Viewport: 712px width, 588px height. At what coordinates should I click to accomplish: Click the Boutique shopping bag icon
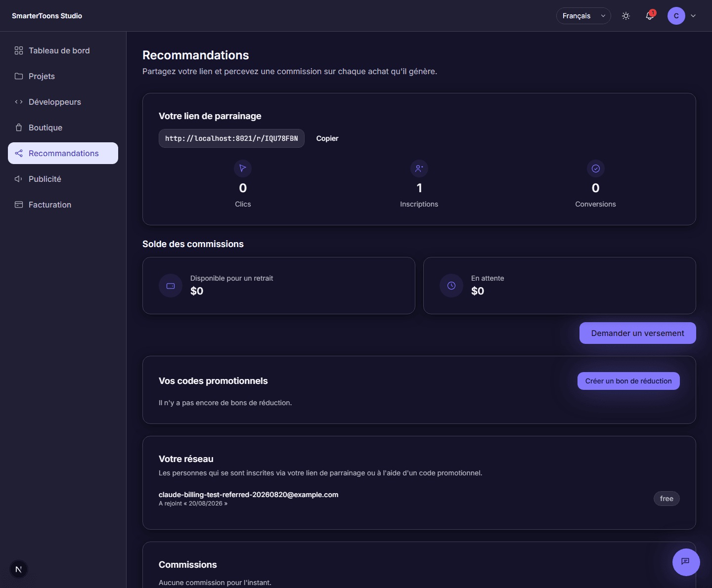point(19,127)
